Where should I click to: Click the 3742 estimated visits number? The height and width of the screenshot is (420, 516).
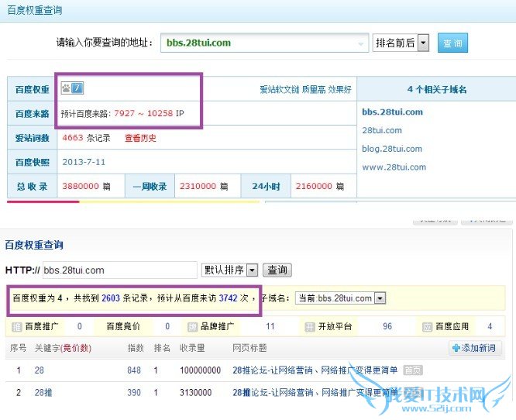(x=228, y=298)
